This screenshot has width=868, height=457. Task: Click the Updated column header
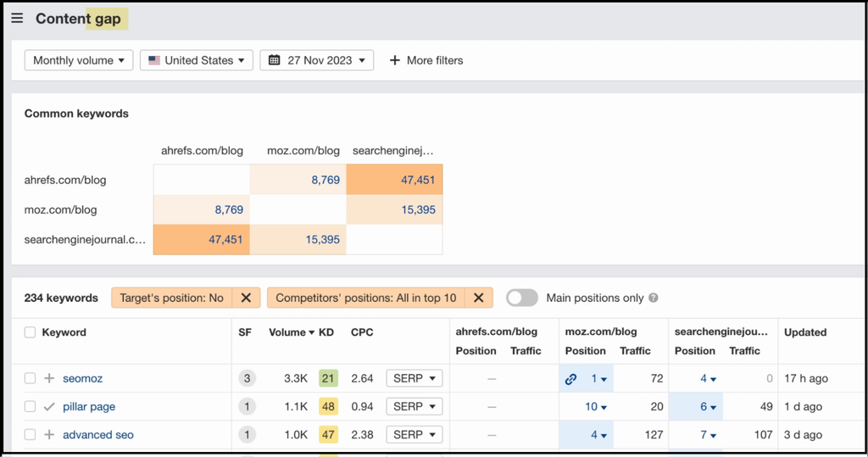(805, 332)
